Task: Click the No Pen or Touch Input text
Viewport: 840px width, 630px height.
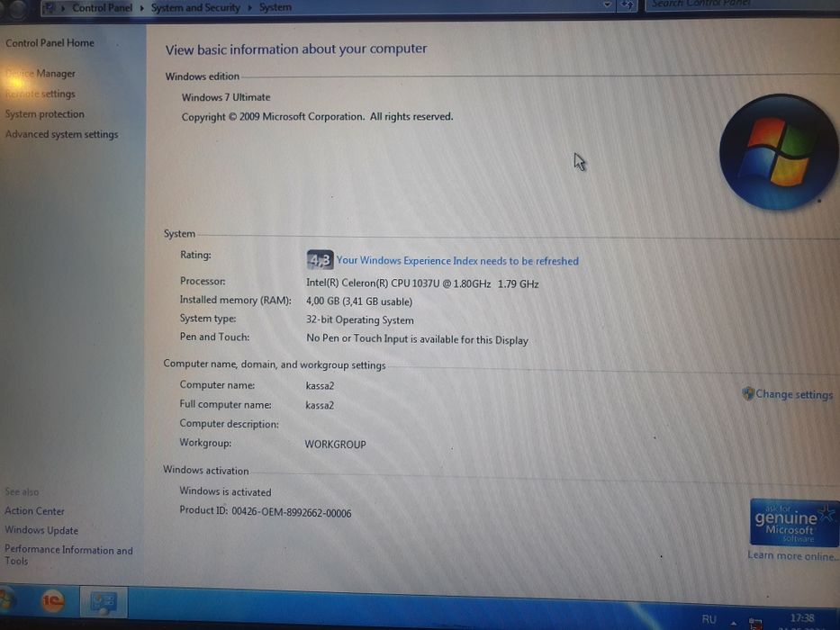Action: (x=418, y=339)
